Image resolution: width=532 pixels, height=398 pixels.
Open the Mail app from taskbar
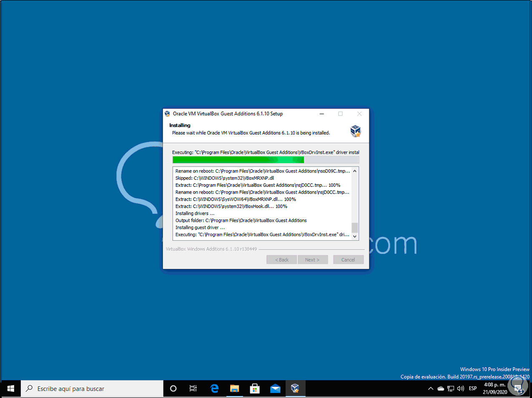(x=275, y=388)
